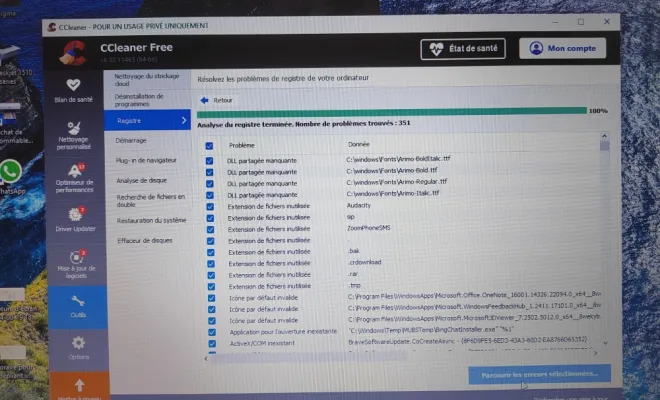Select the Microsoft3DViewer icon row
The height and width of the screenshot is (400, 660).
click(403, 320)
